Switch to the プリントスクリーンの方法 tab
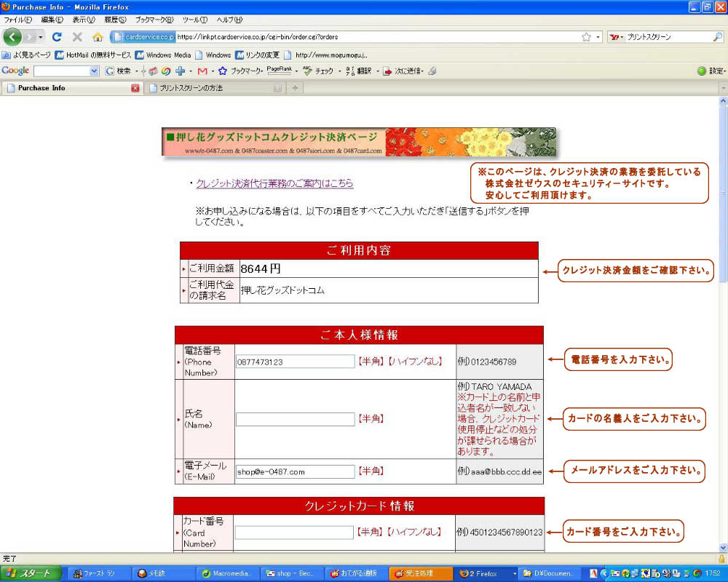 pyautogui.click(x=211, y=88)
